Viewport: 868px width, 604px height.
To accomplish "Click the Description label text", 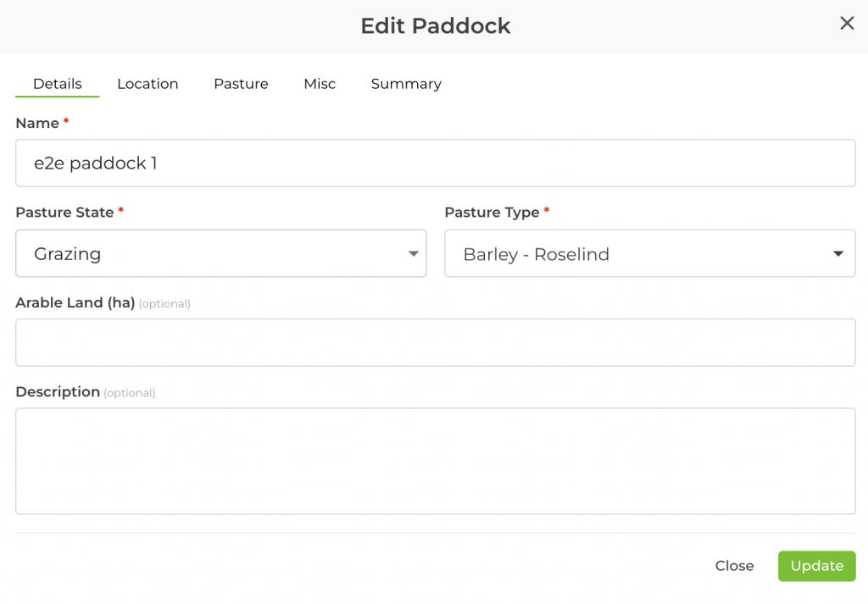I will coord(58,392).
